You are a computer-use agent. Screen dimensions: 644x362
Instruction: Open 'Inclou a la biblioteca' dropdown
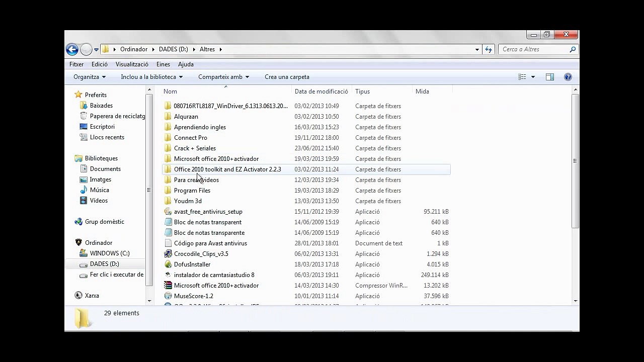(152, 77)
